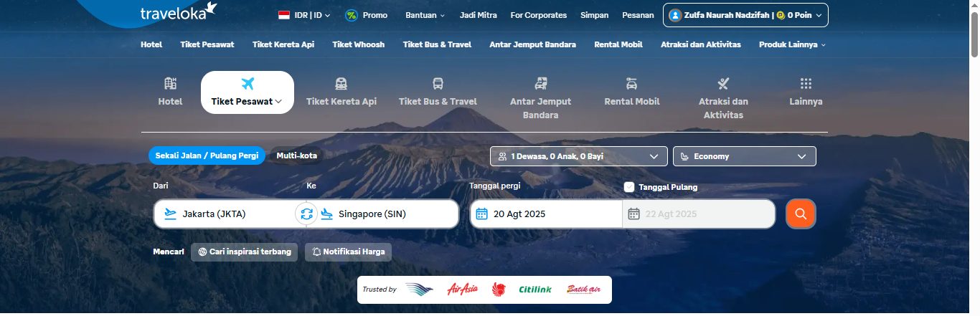Select the Rental Mobil car icon
The height and width of the screenshot is (316, 980).
tap(631, 83)
